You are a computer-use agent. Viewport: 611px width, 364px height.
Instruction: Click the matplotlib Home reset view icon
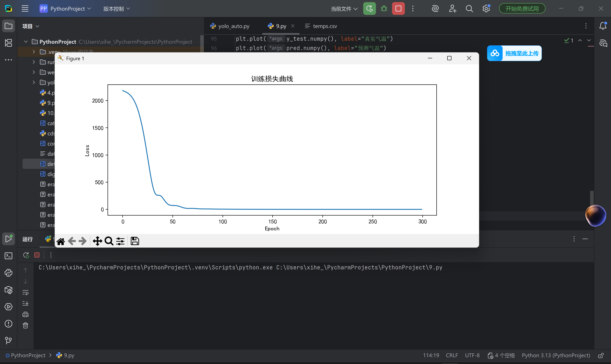[61, 241]
